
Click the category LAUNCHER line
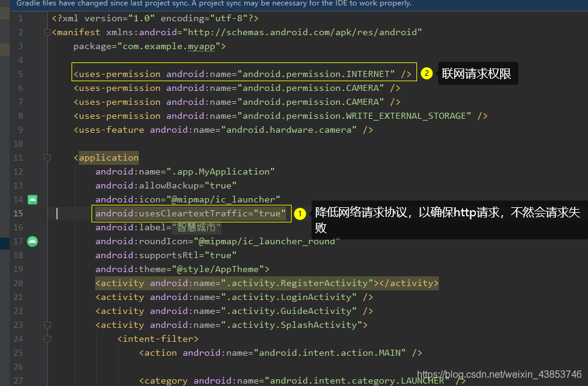point(302,381)
